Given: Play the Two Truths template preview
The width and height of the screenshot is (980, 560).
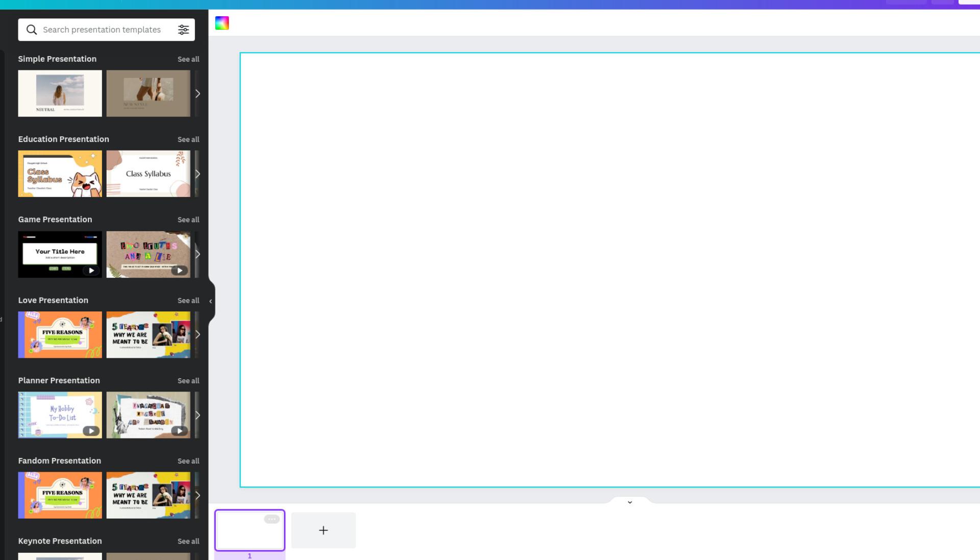Looking at the screenshot, I should click(x=179, y=271).
